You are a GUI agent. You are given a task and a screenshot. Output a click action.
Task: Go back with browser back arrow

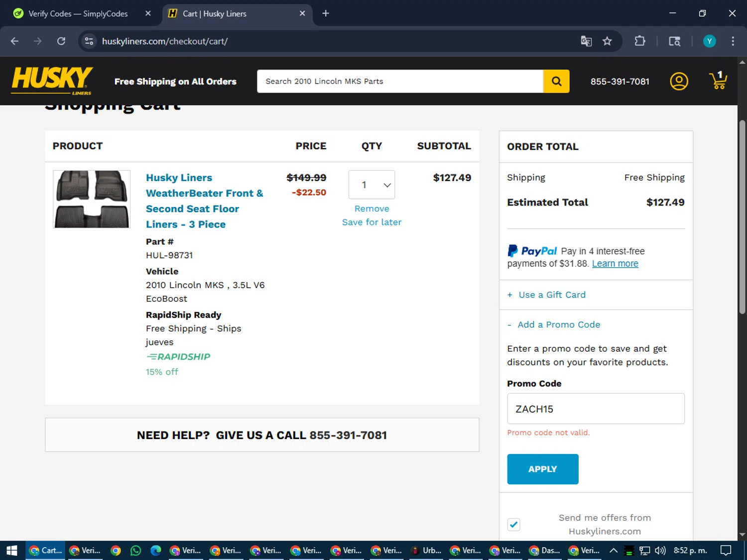[14, 41]
